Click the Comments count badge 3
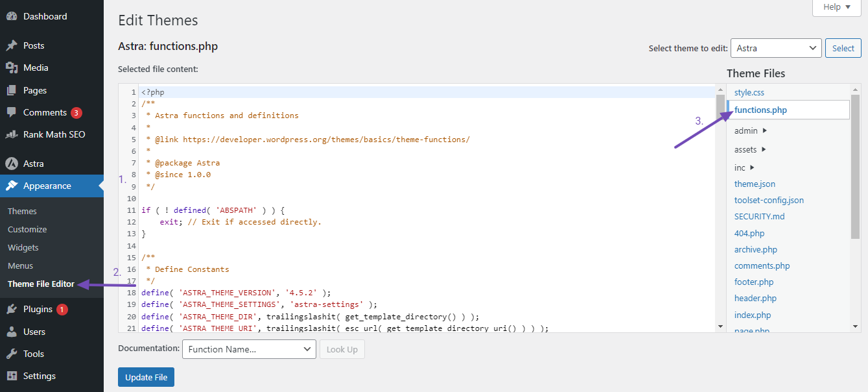Viewport: 868px width, 392px height. point(76,113)
